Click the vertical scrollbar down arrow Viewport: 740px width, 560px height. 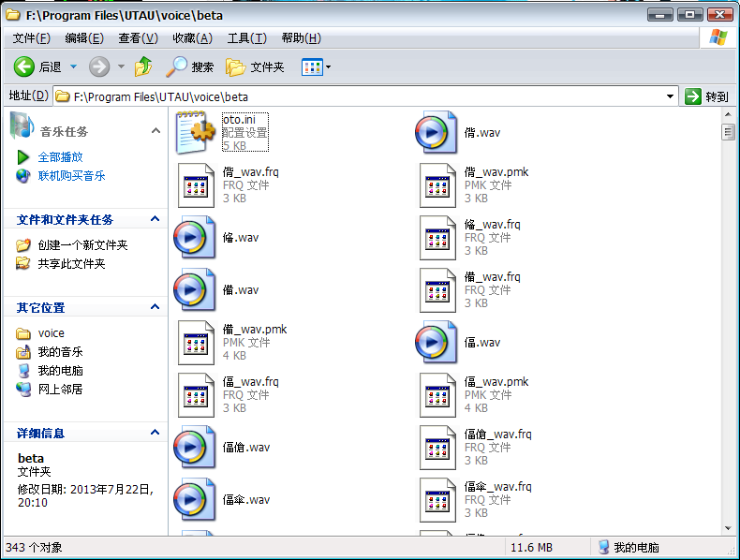[728, 528]
